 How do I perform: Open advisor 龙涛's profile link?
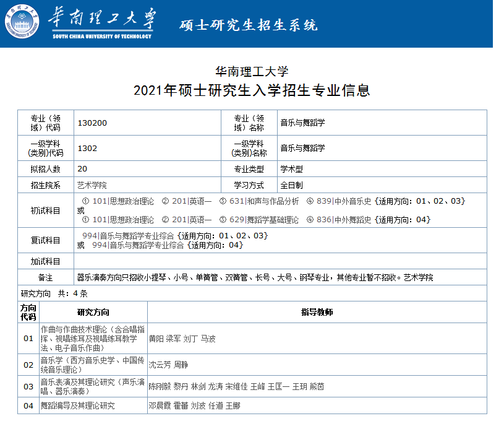[x=215, y=387]
